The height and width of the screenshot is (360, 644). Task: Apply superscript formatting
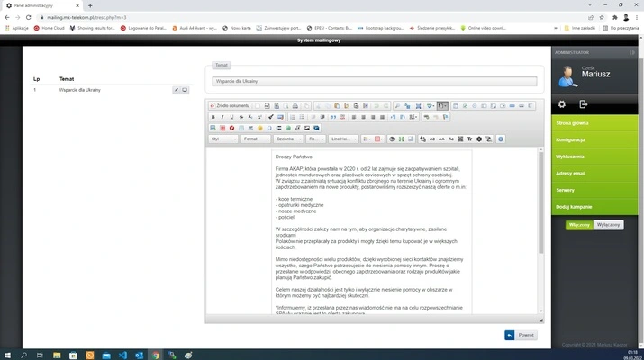click(x=259, y=117)
